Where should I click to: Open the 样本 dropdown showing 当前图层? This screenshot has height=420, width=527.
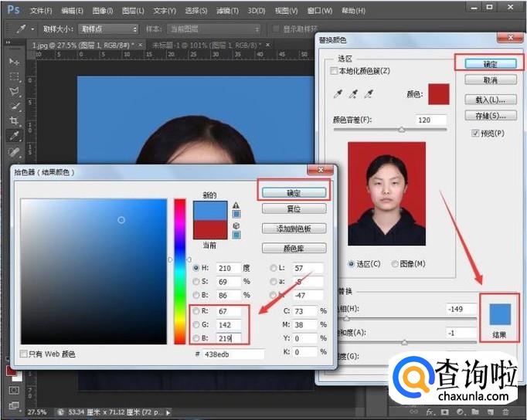[213, 29]
